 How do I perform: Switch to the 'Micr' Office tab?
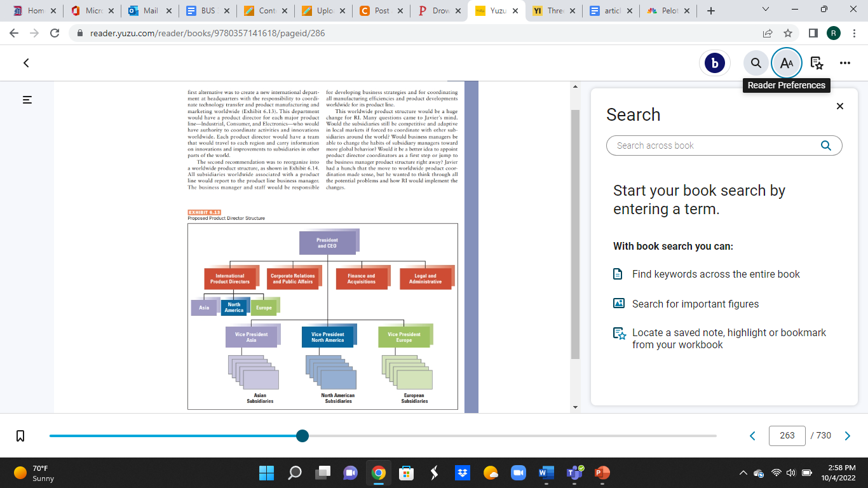[93, 11]
